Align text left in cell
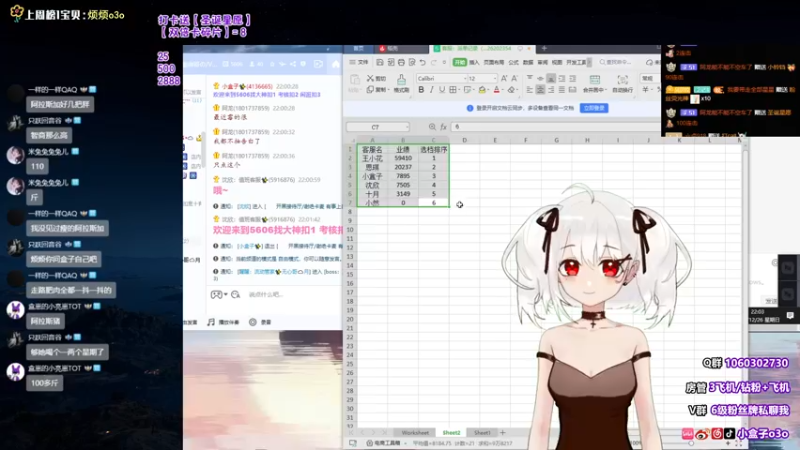 point(530,90)
